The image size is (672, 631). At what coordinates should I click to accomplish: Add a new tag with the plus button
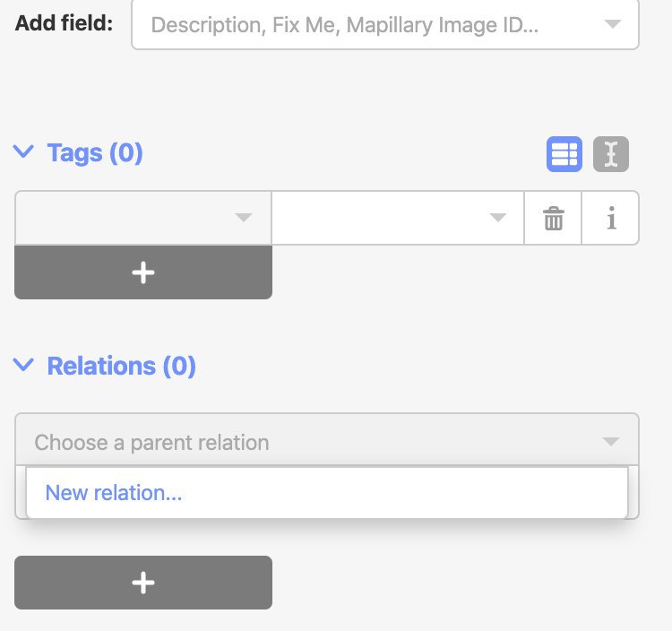click(143, 272)
